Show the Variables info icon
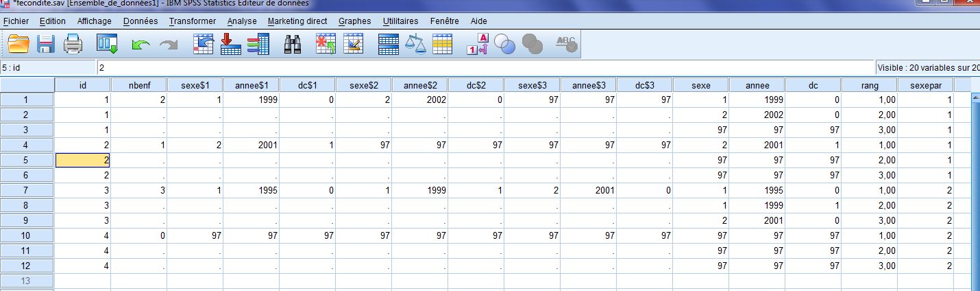 tap(258, 45)
